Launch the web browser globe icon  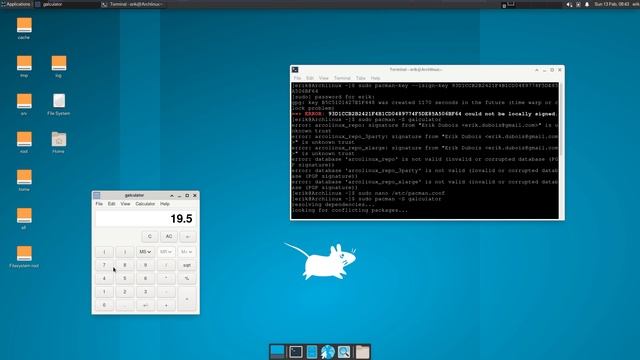coord(328,351)
